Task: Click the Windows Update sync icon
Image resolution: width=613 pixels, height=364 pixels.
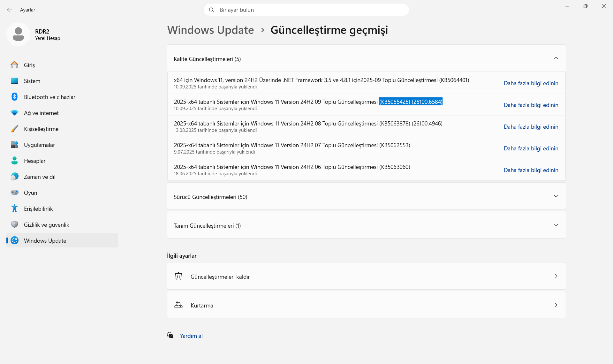Action: click(14, 240)
